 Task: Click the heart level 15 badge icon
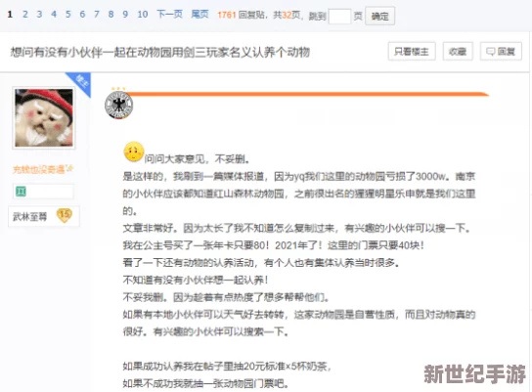(65, 215)
